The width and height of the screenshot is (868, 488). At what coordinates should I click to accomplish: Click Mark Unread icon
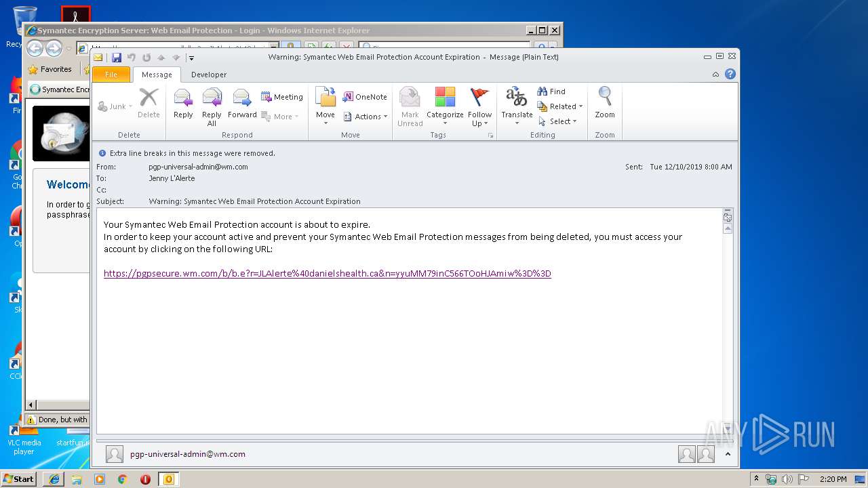tap(410, 106)
